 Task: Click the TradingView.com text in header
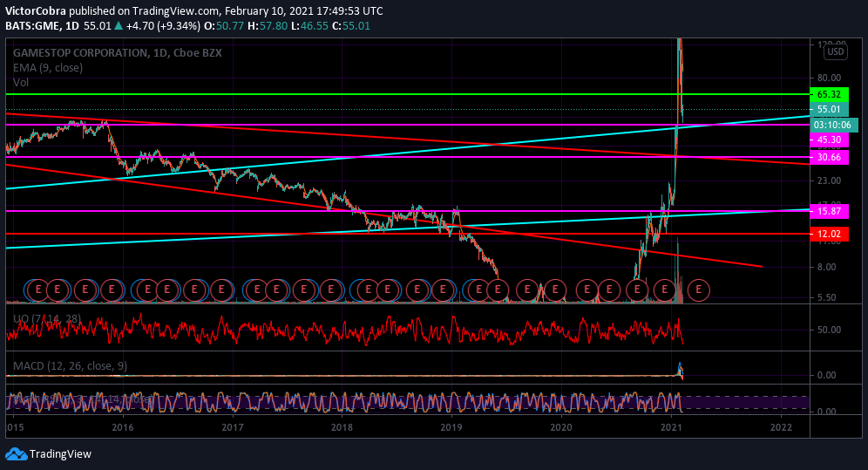click(177, 11)
